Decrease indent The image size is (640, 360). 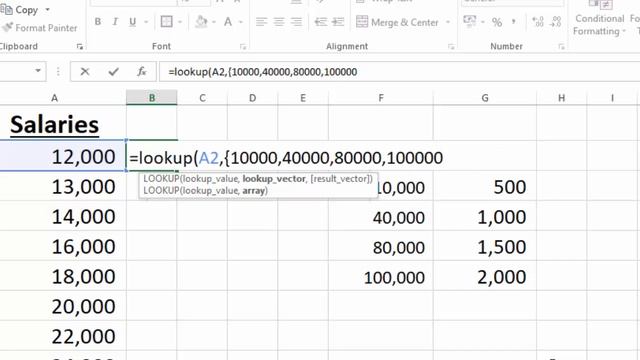click(320, 22)
